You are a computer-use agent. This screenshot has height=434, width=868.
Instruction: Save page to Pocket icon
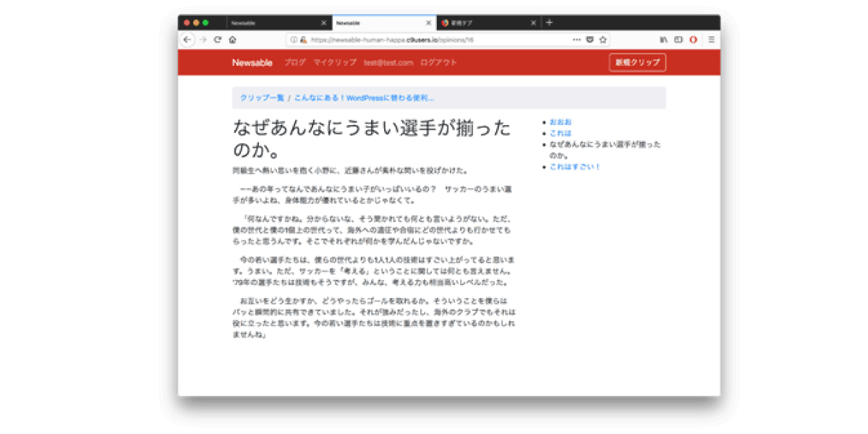click(590, 40)
